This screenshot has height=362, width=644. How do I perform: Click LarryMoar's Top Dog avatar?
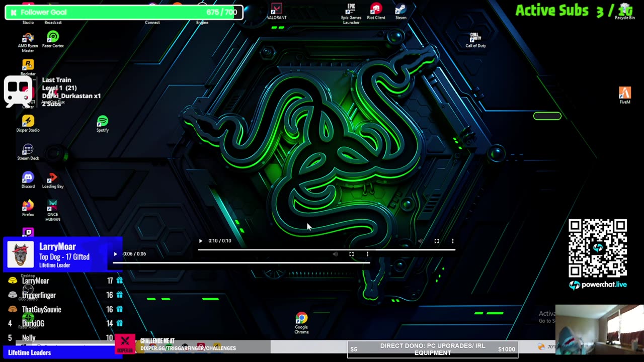point(21,255)
